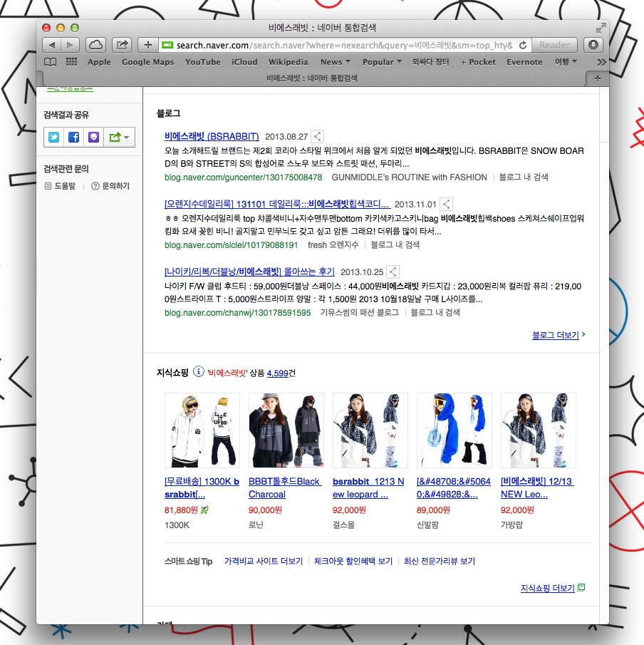Open blog.naver.com/chanwj URL link
Viewport: 644px width, 645px height.
coord(237,313)
